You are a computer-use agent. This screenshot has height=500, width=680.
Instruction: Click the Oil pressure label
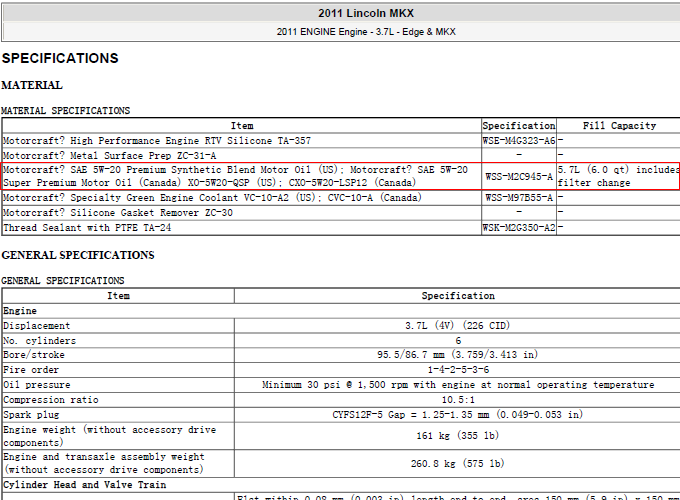point(36,385)
